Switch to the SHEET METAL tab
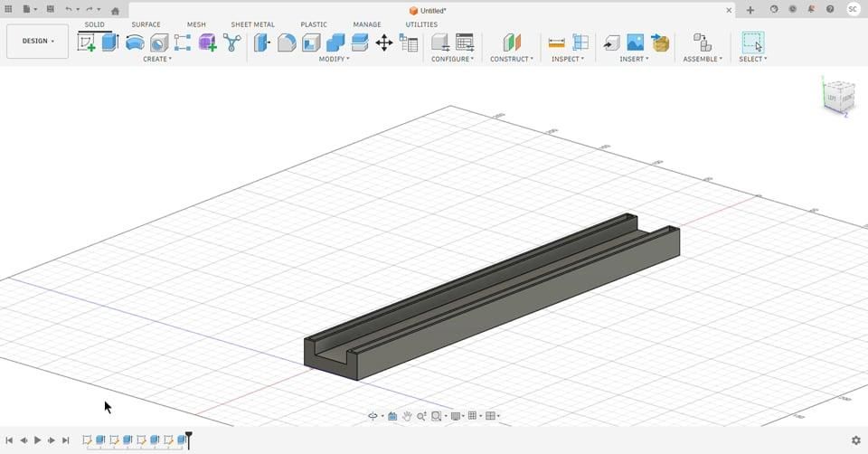The height and width of the screenshot is (454, 868). pyautogui.click(x=253, y=24)
